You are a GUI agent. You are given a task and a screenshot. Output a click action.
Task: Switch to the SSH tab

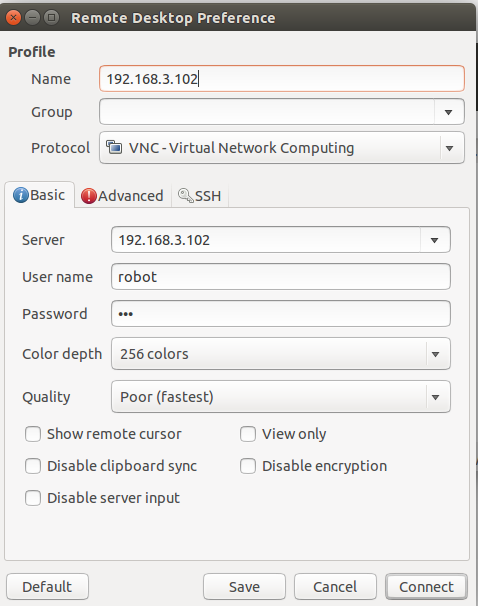click(200, 196)
